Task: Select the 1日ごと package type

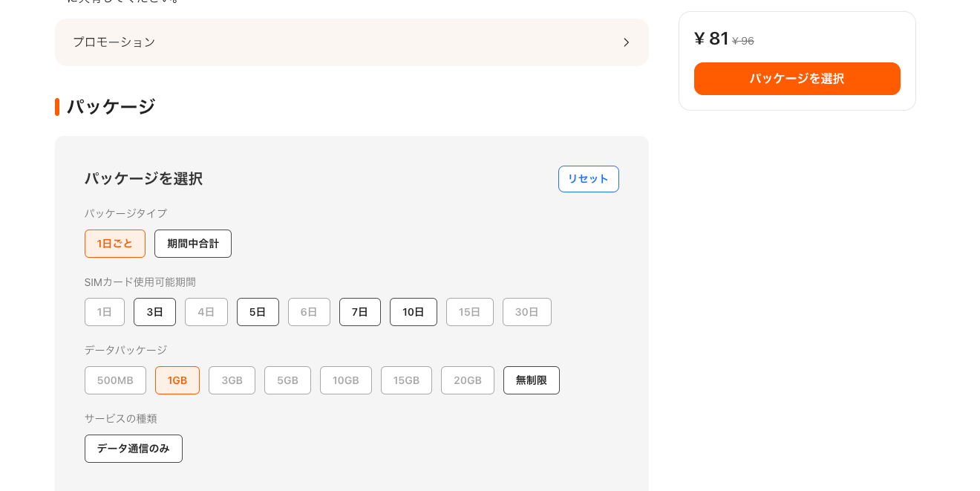Action: (115, 244)
